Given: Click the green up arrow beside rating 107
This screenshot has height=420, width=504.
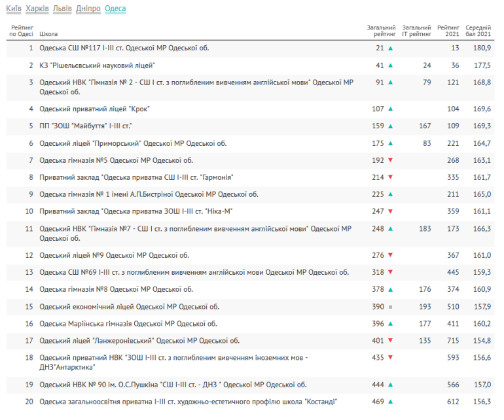Looking at the screenshot, I should point(390,109).
